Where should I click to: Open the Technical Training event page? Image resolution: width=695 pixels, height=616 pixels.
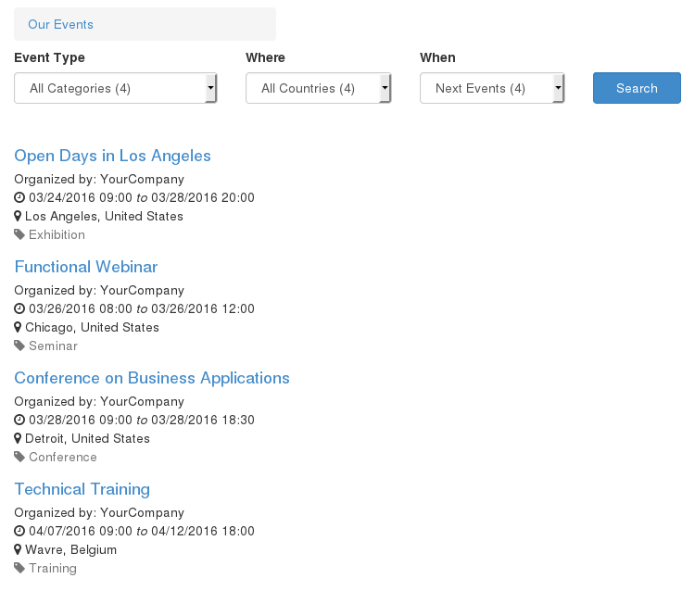tap(82, 489)
